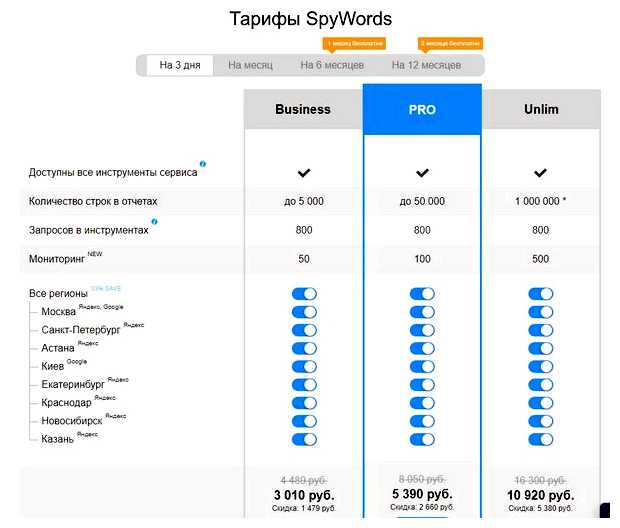Image resolution: width=620 pixels, height=528 pixels.
Task: Switch to 'На месяц' billing tab
Action: [249, 66]
